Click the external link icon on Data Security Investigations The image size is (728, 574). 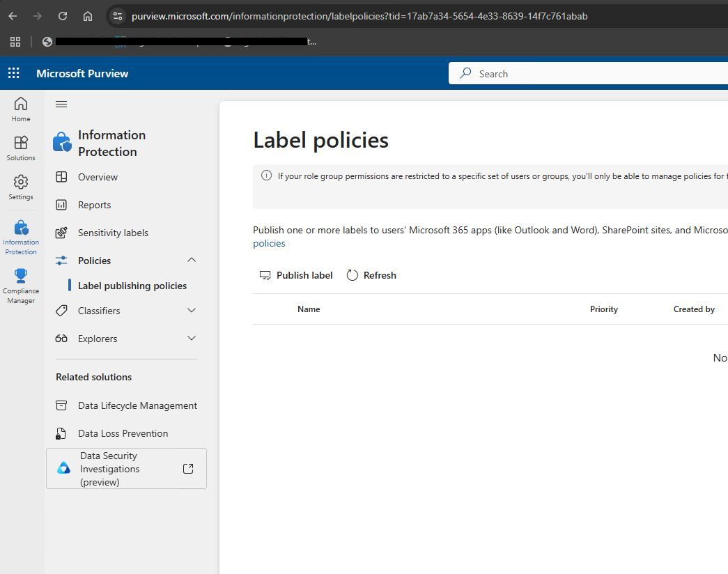tap(187, 468)
